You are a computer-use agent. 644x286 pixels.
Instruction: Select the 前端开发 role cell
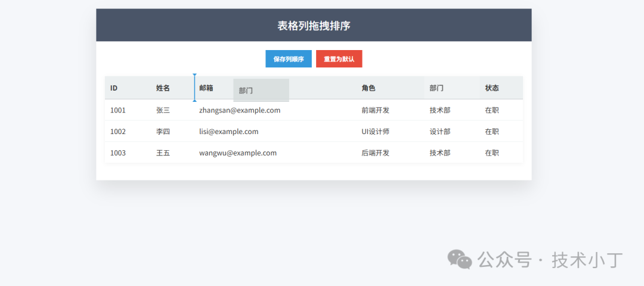coord(375,110)
